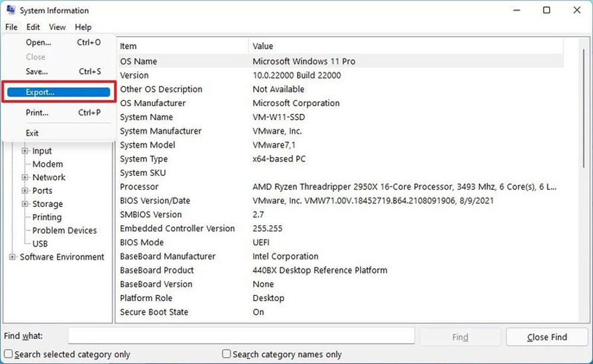This screenshot has height=364, width=593.
Task: Expand the Software Environment node
Action: click(x=12, y=257)
